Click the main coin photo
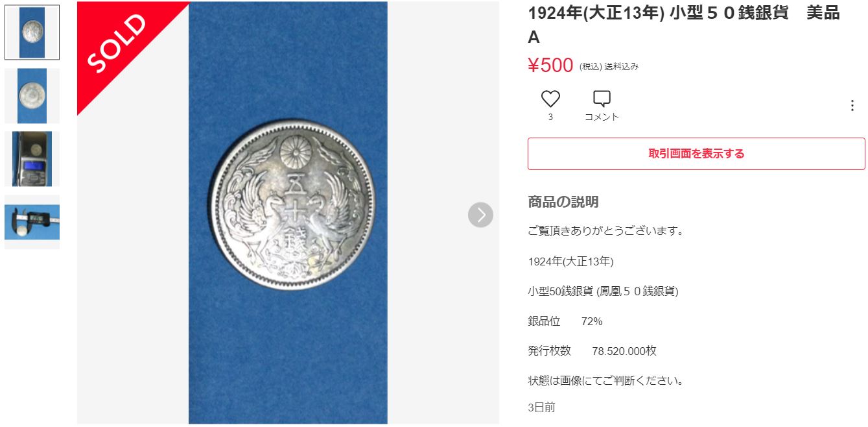 [288, 213]
